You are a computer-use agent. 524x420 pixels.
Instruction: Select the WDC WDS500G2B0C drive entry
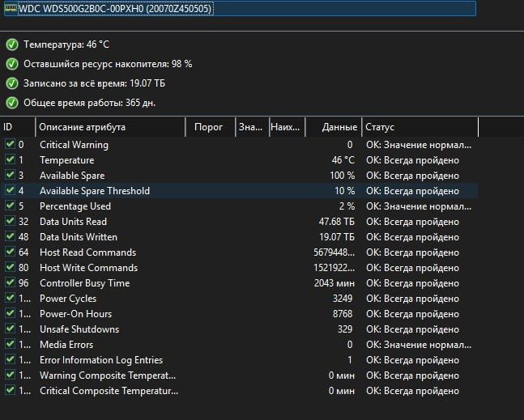coord(240,9)
